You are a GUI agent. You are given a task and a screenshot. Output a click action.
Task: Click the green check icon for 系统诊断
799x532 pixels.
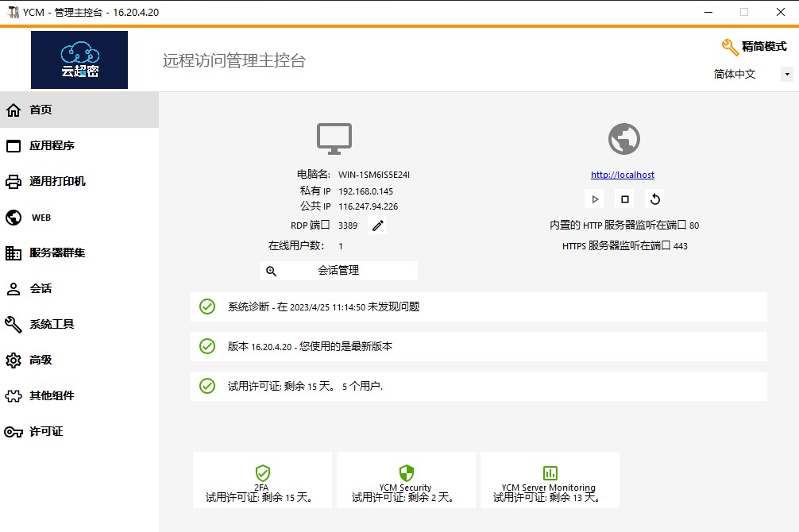click(x=207, y=306)
